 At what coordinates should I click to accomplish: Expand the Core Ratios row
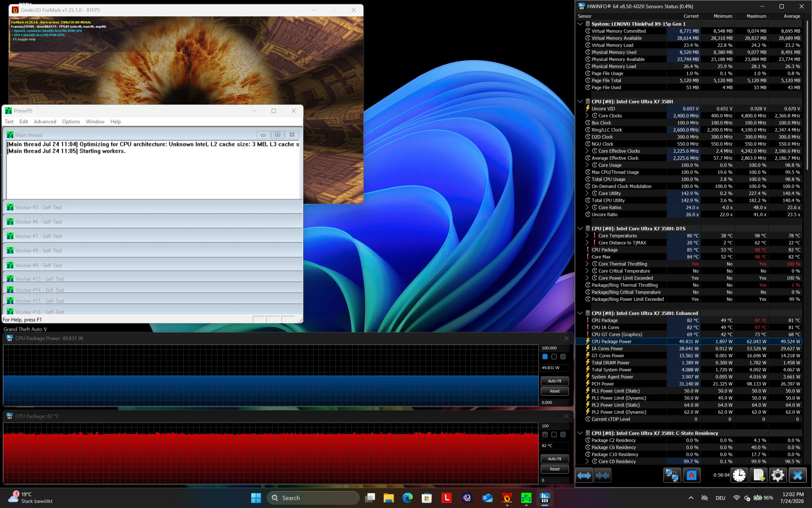point(587,207)
